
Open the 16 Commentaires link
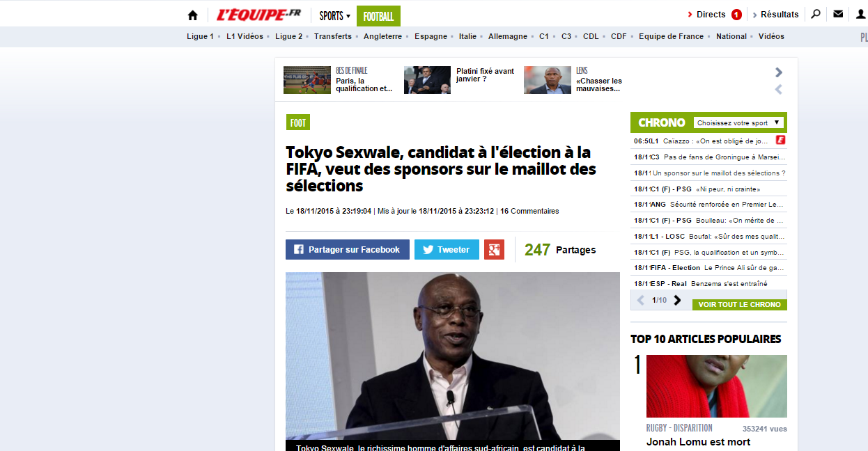529,211
